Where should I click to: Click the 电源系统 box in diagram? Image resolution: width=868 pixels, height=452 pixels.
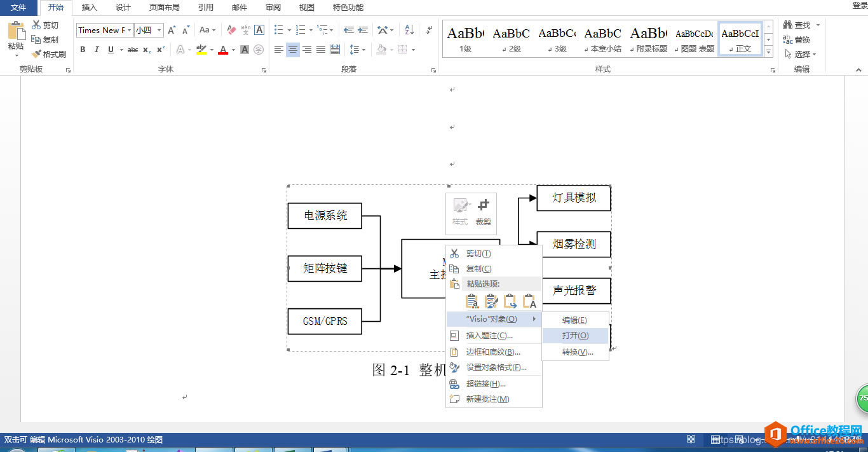(325, 216)
